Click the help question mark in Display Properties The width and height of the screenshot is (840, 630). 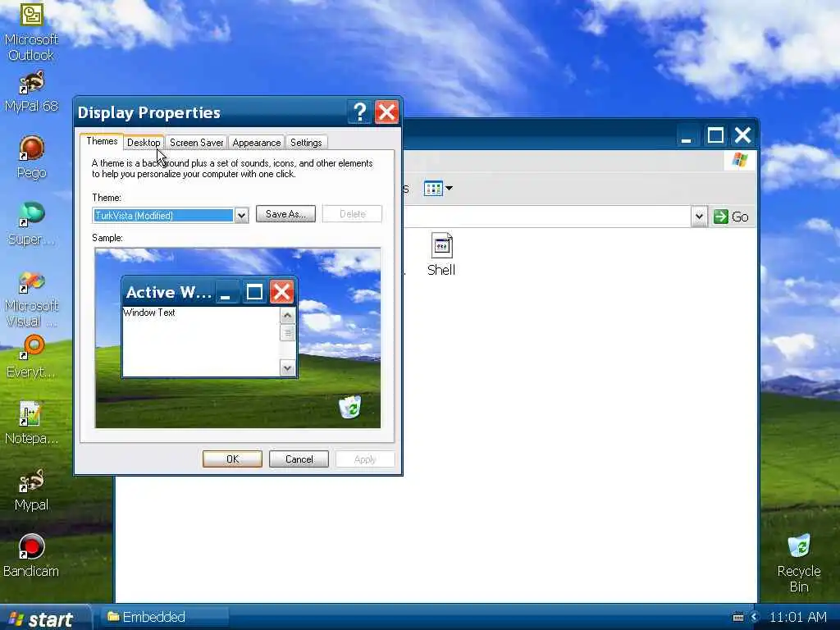point(359,112)
